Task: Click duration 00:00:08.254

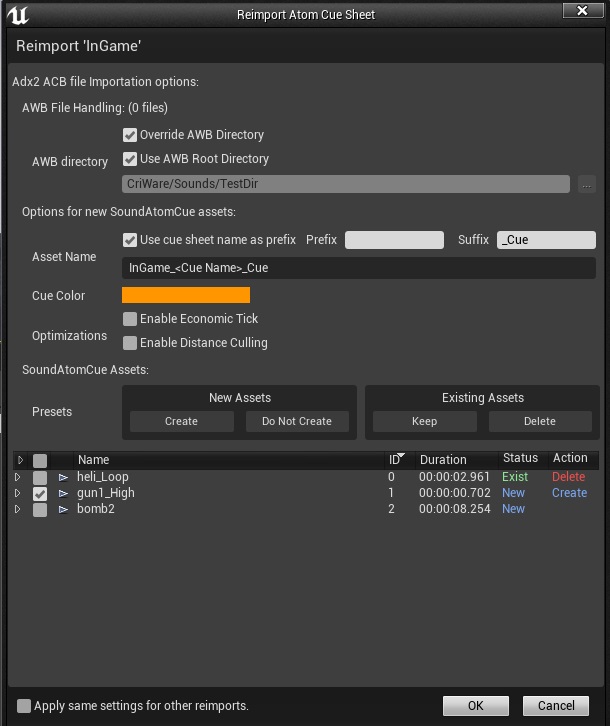Action: 454,509
